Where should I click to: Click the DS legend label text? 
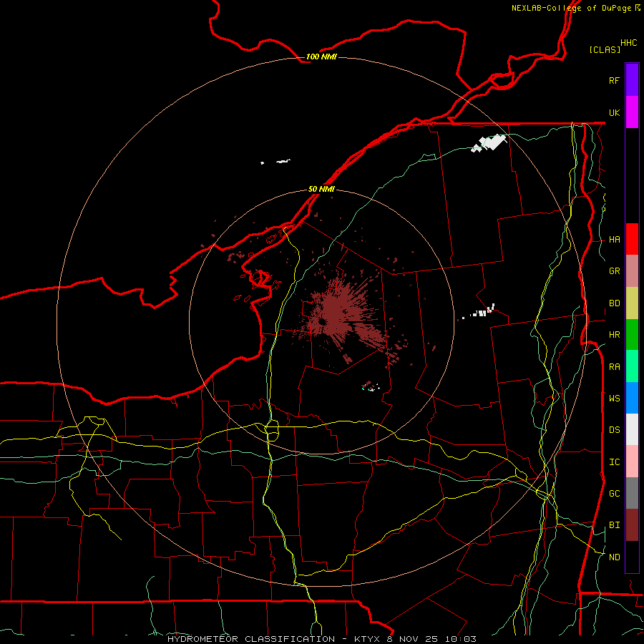point(615,430)
